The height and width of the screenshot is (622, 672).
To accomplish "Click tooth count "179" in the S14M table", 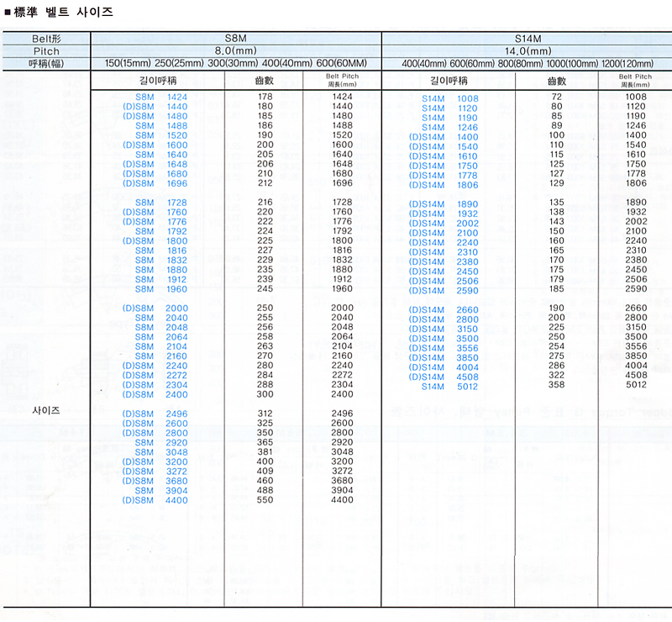I will tap(557, 279).
